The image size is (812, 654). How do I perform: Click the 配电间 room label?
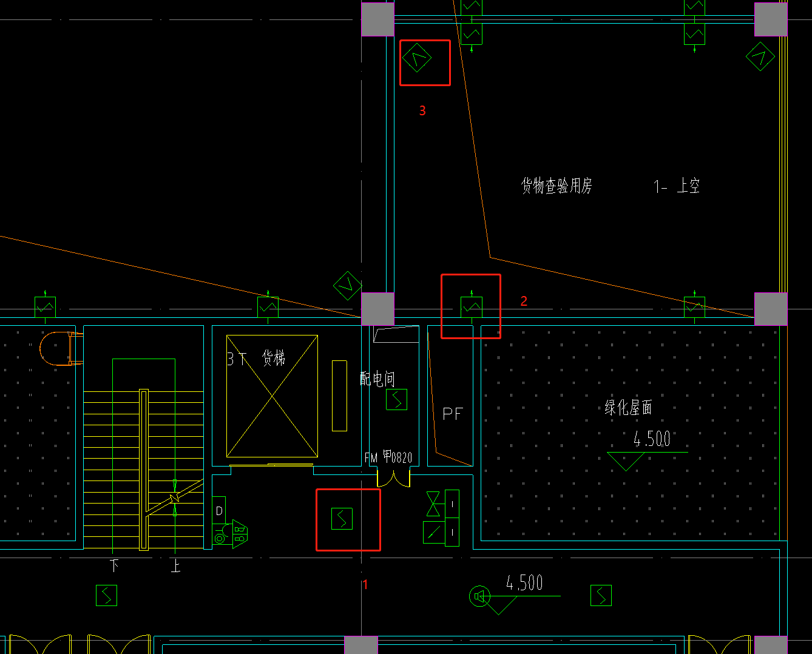point(377,379)
